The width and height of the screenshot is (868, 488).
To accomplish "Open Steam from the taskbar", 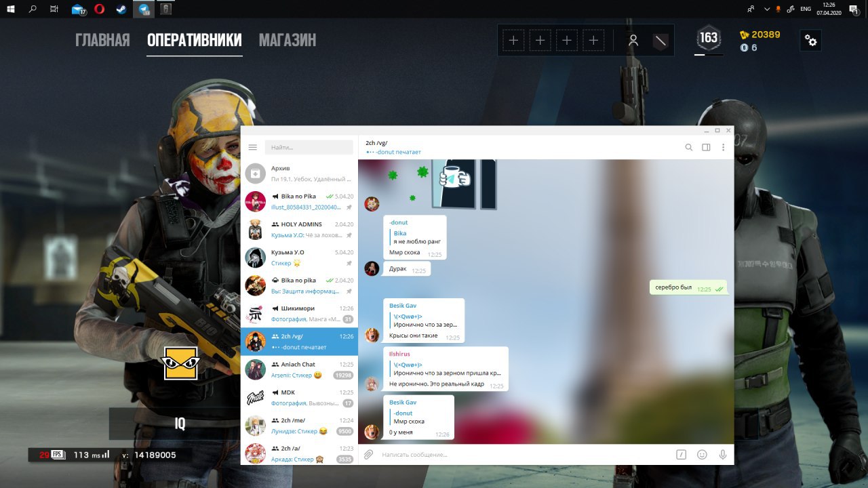I will point(121,9).
